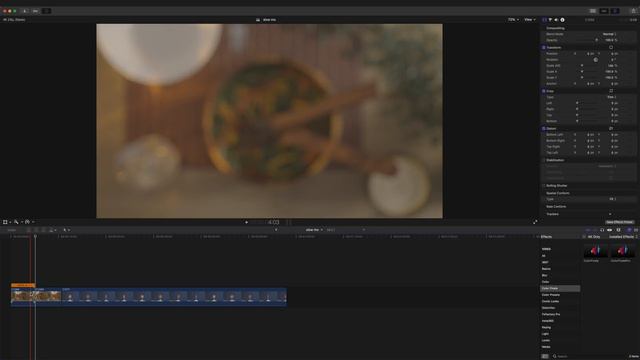Activate the Transform onscreen controls icon
640x360 pixels.
click(611, 47)
